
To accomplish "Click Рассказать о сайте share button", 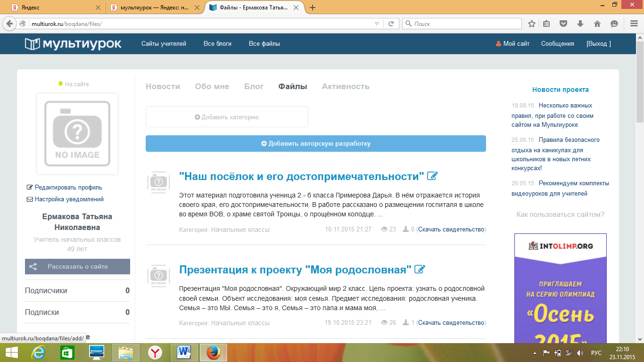I will pos(77,266).
